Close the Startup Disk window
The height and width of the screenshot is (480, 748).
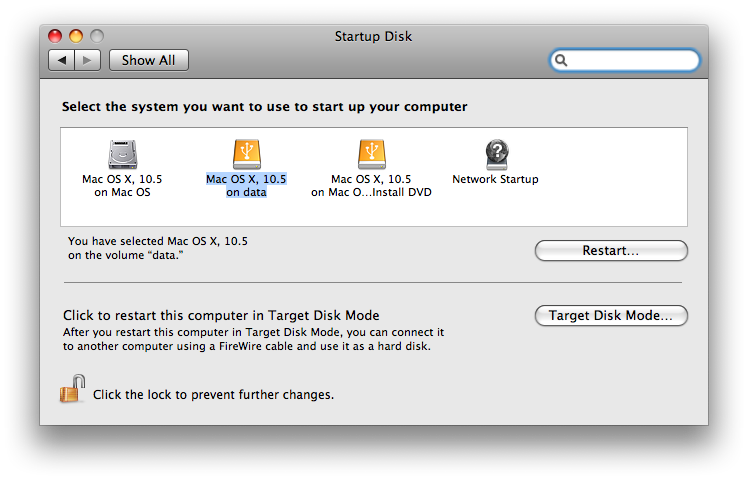click(x=57, y=37)
